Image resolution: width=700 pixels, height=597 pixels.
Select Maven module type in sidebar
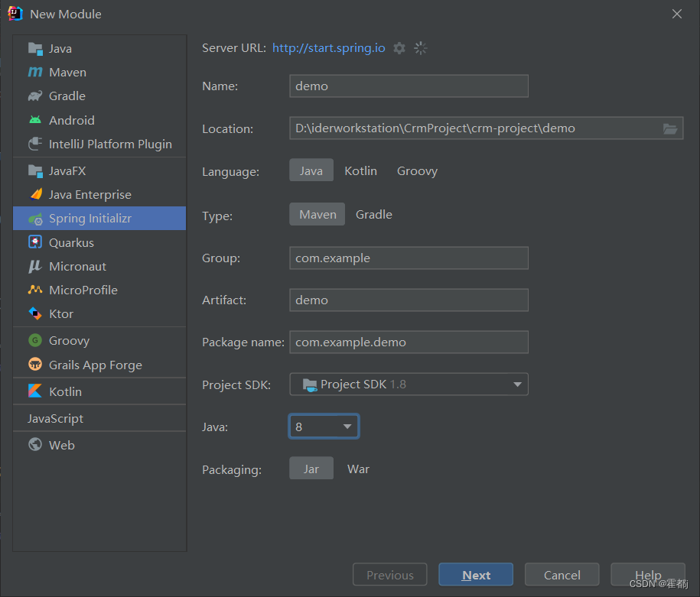point(99,73)
